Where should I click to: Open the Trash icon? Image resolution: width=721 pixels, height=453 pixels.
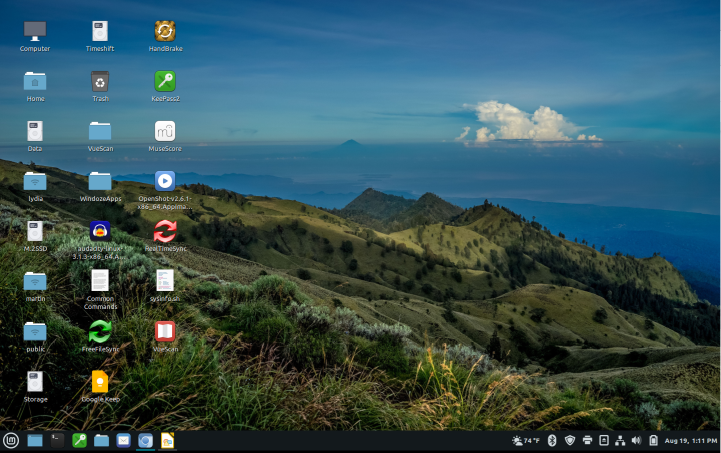pos(100,81)
